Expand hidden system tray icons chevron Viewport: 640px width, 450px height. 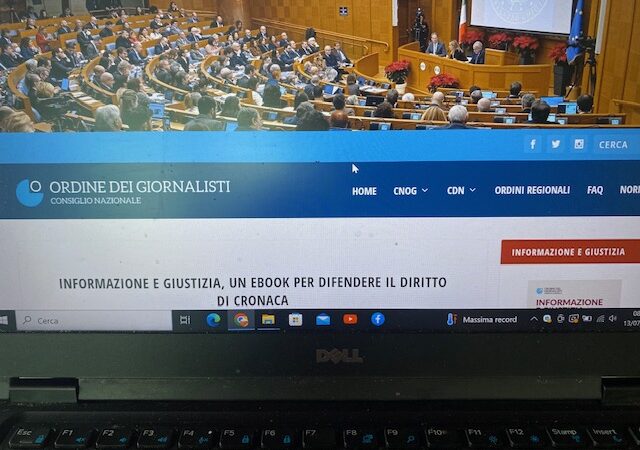[534, 319]
